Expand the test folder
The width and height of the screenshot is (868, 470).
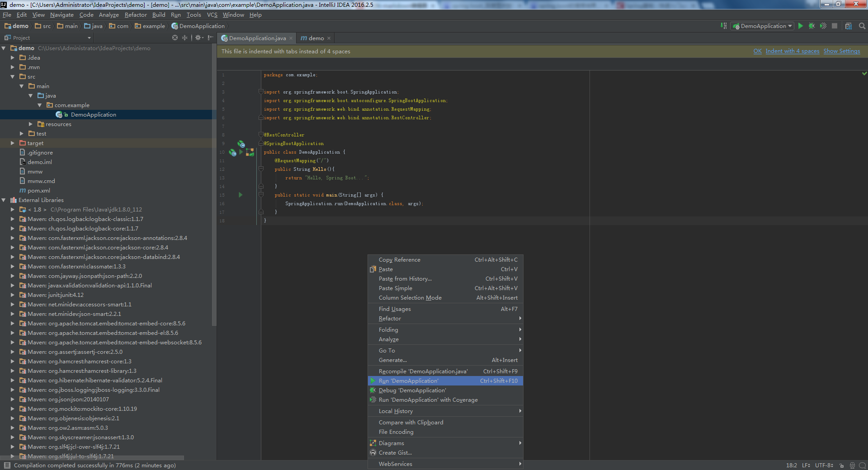(22, 134)
